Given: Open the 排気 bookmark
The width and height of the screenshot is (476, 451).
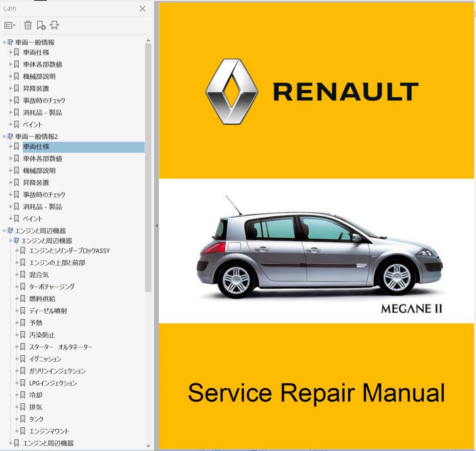Looking at the screenshot, I should click(x=36, y=407).
